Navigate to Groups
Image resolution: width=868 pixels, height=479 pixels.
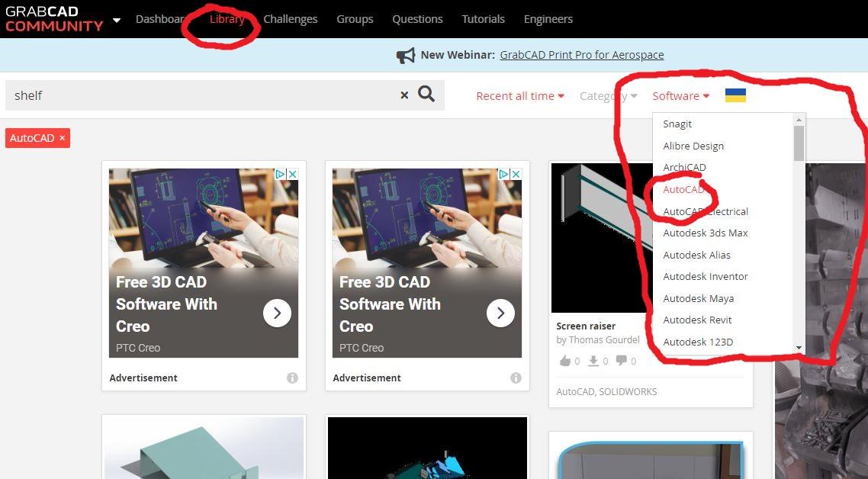(x=355, y=19)
